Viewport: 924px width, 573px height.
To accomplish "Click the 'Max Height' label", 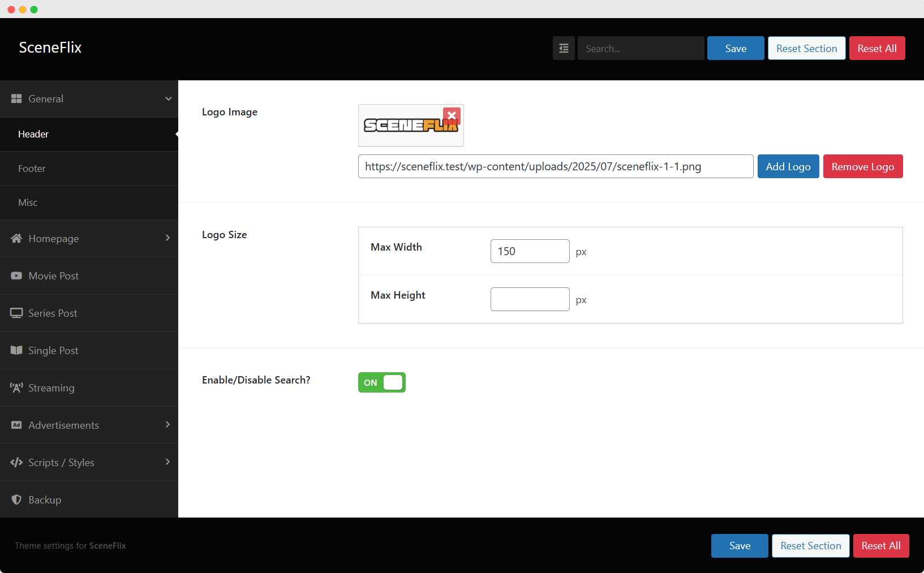I will [x=398, y=295].
